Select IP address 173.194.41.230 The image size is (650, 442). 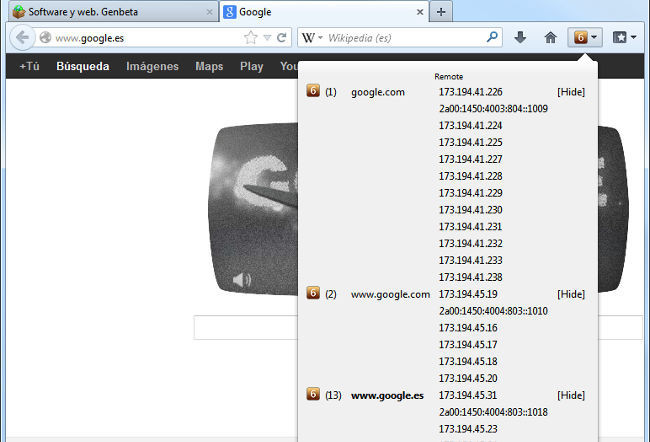coord(471,210)
